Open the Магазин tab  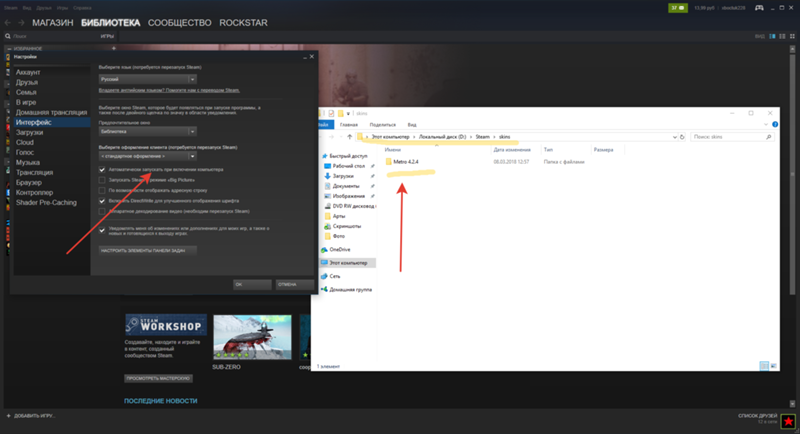tap(53, 22)
